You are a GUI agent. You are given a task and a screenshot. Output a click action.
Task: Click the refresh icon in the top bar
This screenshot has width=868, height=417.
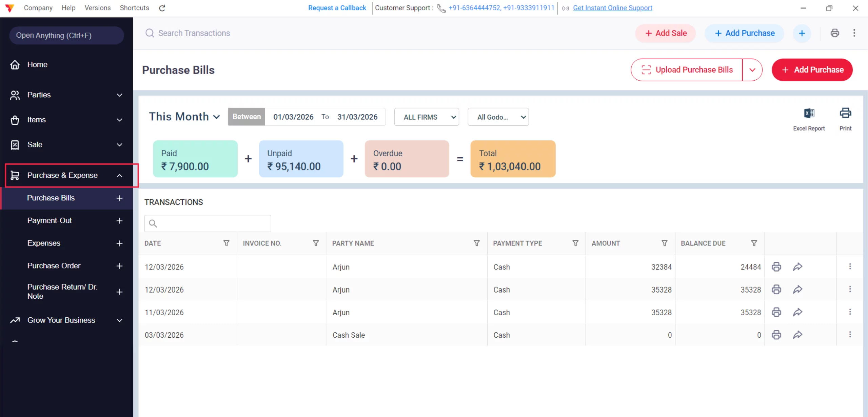(x=162, y=8)
